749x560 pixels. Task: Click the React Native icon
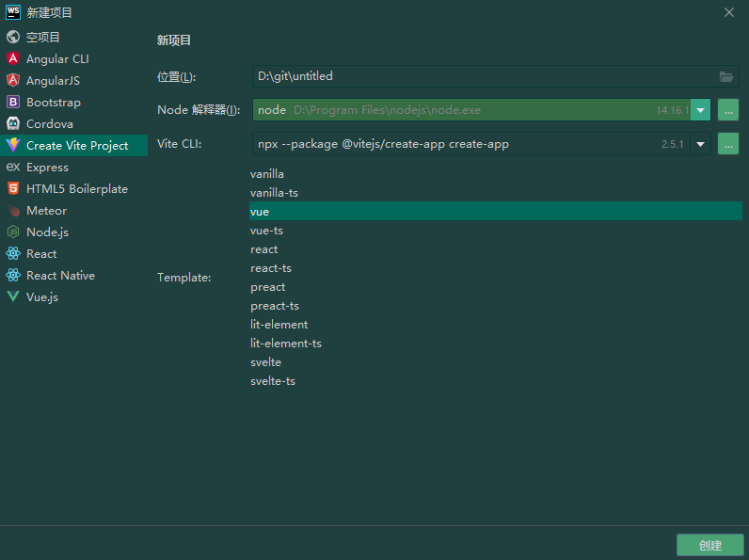13,276
